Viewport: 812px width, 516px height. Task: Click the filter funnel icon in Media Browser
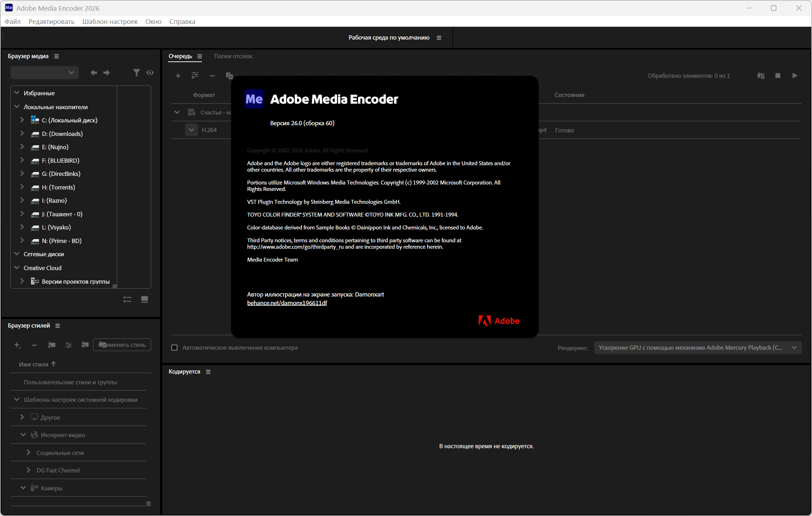(136, 73)
